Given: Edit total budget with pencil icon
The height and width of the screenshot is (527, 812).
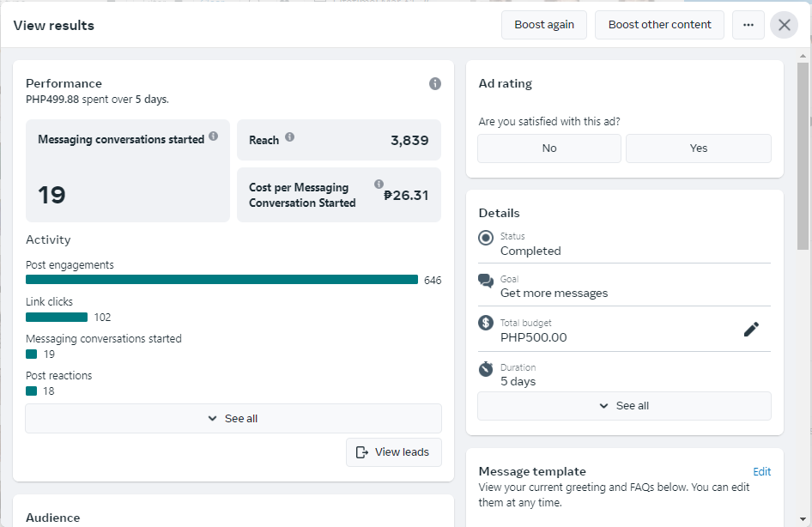Looking at the screenshot, I should coord(751,330).
